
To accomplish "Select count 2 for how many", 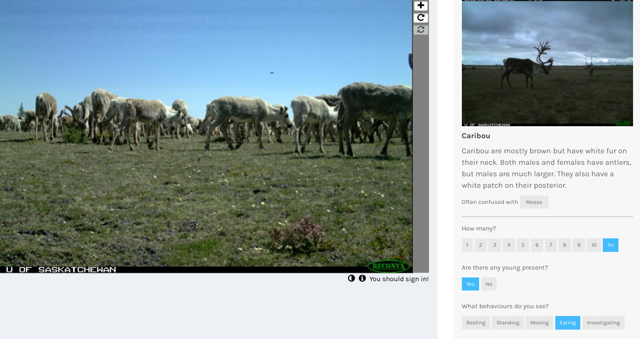I will (x=481, y=245).
